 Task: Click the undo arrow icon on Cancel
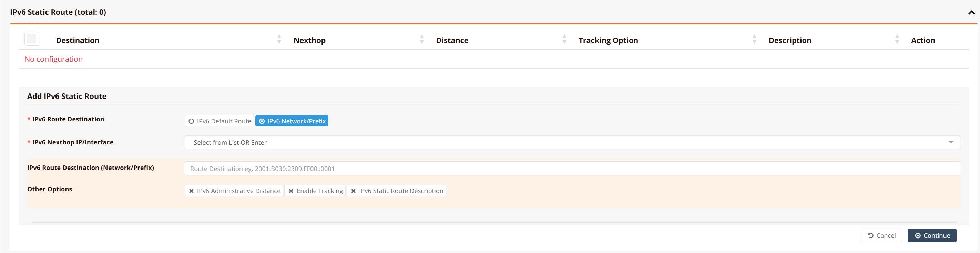[870, 235]
